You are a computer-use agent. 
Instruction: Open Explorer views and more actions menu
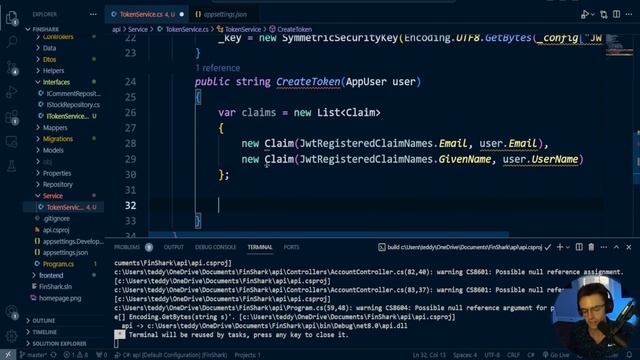pyautogui.click(x=93, y=14)
